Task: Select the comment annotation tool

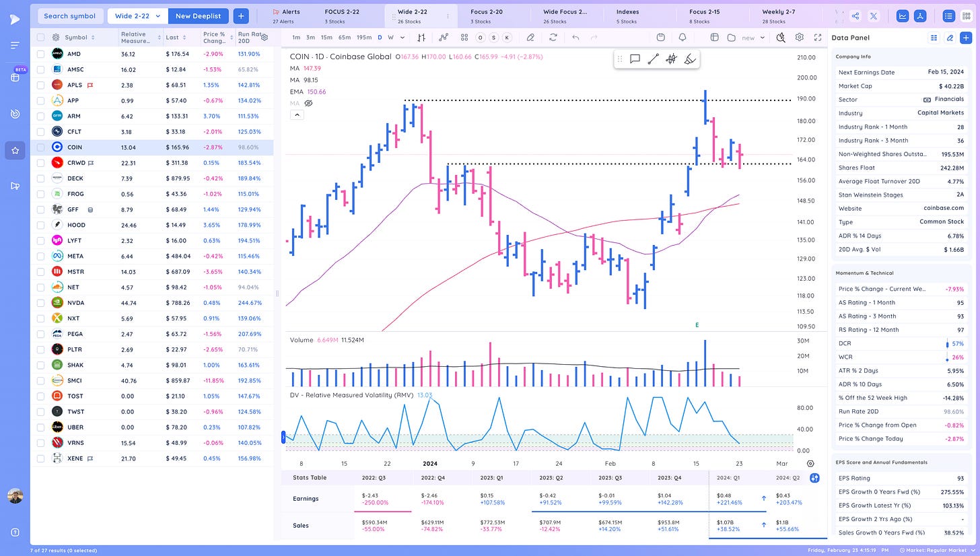Action: pos(635,59)
